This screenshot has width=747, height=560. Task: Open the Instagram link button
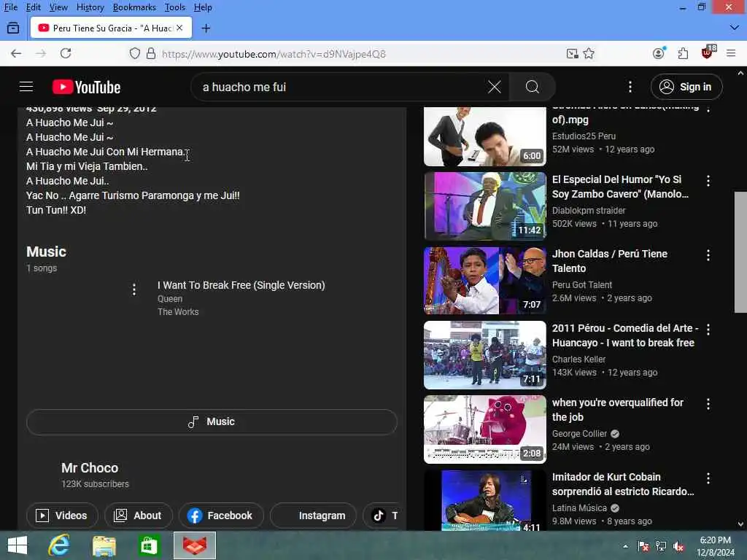coord(313,516)
